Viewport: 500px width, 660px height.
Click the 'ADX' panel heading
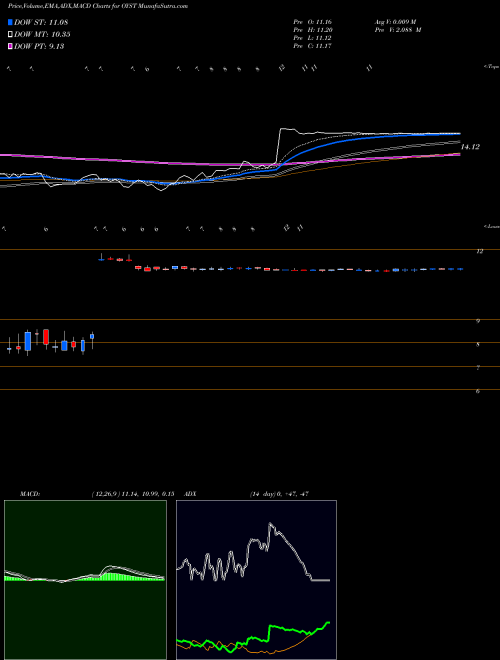pyautogui.click(x=190, y=494)
